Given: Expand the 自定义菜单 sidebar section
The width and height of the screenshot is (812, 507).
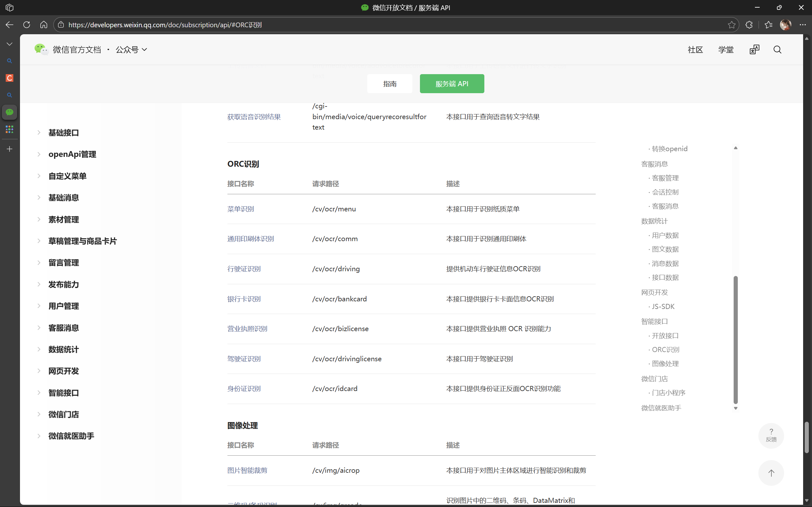Looking at the screenshot, I should [67, 176].
